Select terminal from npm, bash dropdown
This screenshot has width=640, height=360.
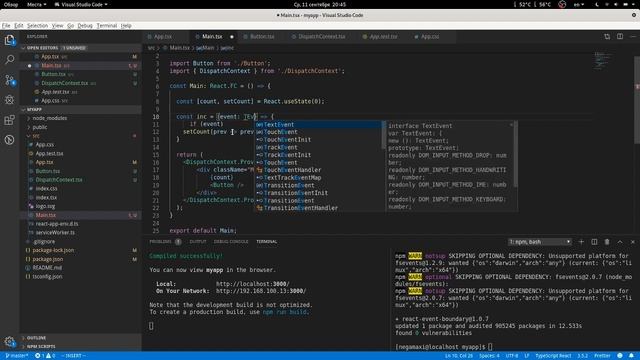539,242
